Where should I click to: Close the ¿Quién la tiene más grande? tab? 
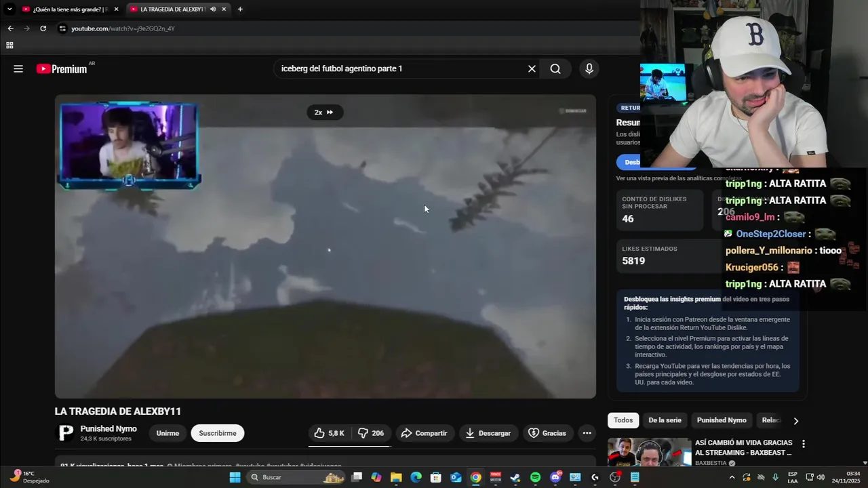click(116, 9)
